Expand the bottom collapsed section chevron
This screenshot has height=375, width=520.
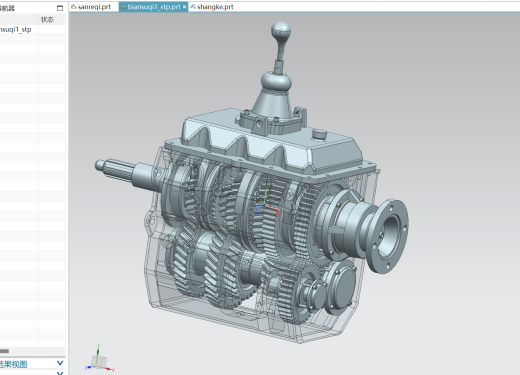pyautogui.click(x=60, y=373)
